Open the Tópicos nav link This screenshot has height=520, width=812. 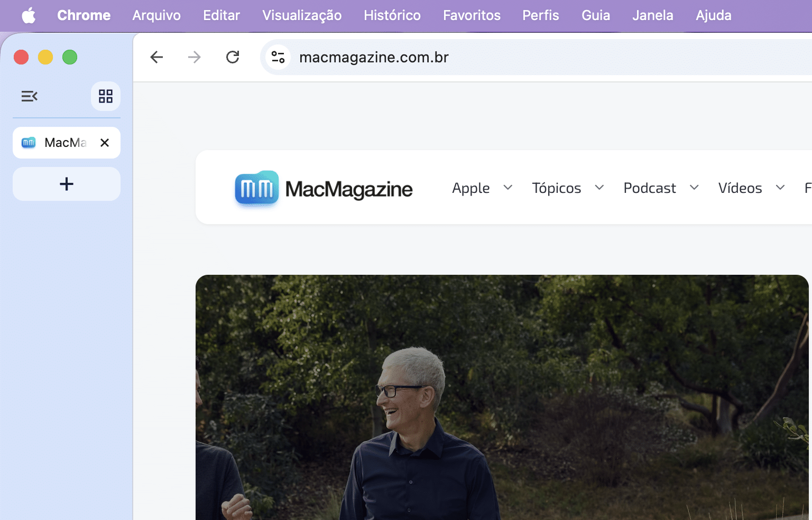coord(557,188)
